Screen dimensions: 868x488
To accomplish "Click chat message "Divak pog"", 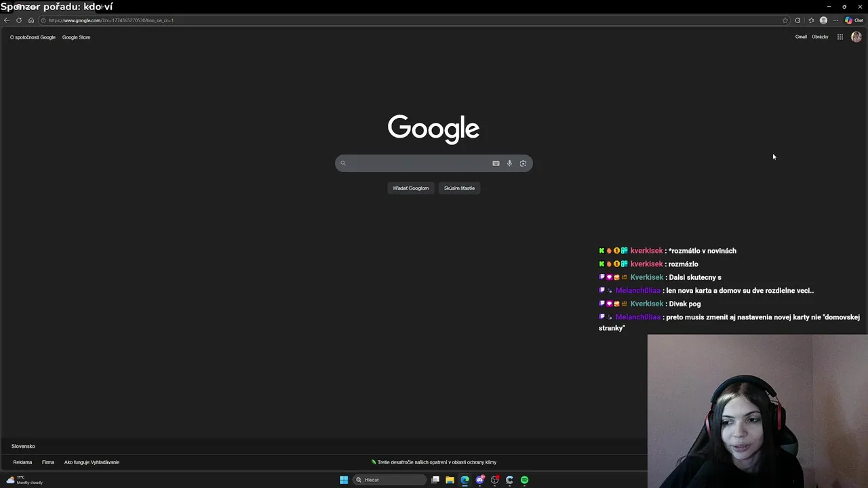I will coord(684,304).
